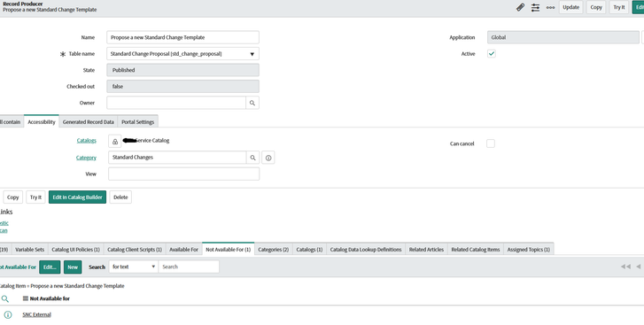The width and height of the screenshot is (644, 325).
Task: Open the paperclip attachments icon
Action: (x=520, y=7)
